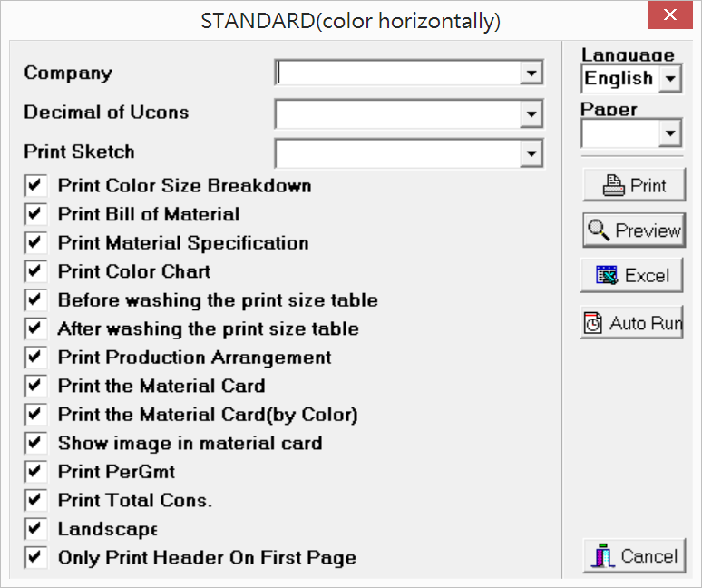Close the STANDARD dialog window
The height and width of the screenshot is (588, 702).
[670, 15]
